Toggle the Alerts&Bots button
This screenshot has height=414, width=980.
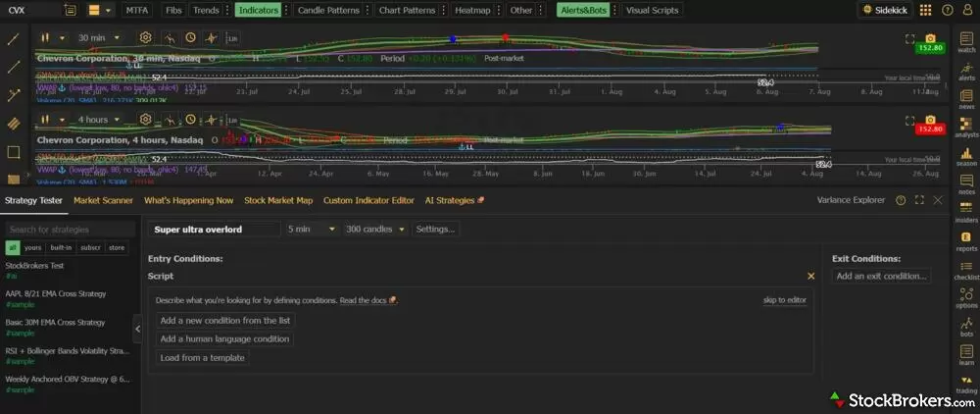[x=583, y=10]
